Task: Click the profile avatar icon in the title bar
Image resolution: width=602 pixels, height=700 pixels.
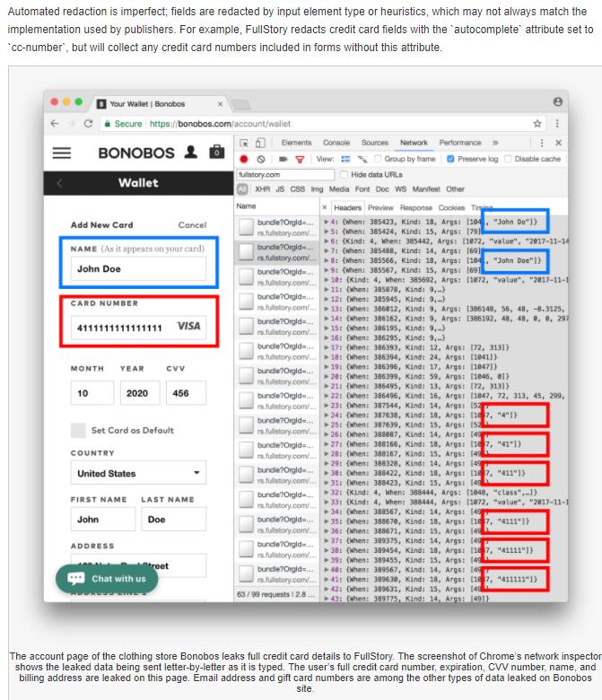Action: coord(558,101)
